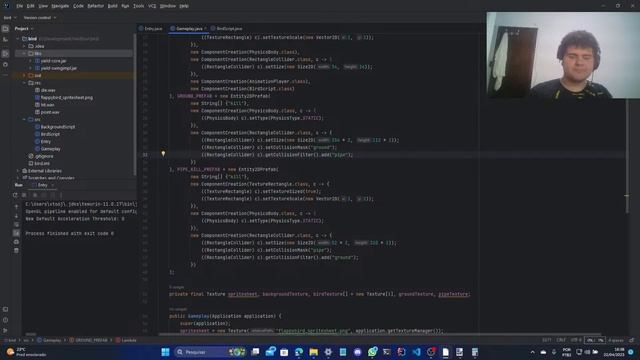The image size is (640, 360).
Task: Select point.wav in res folder
Action: 50,112
